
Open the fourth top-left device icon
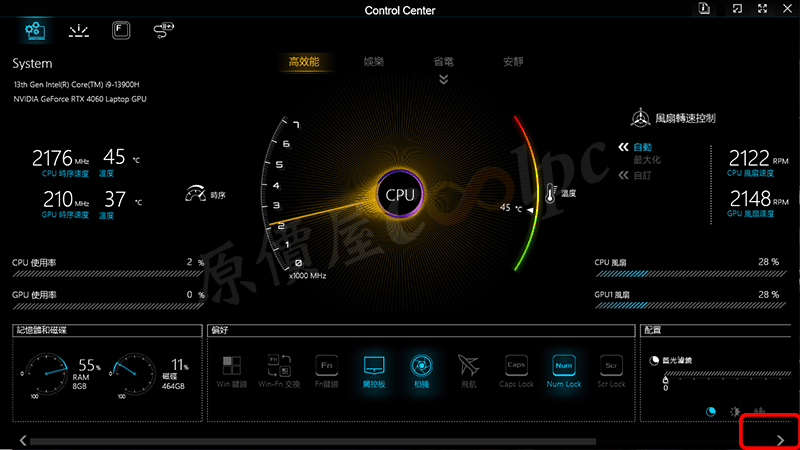click(163, 31)
